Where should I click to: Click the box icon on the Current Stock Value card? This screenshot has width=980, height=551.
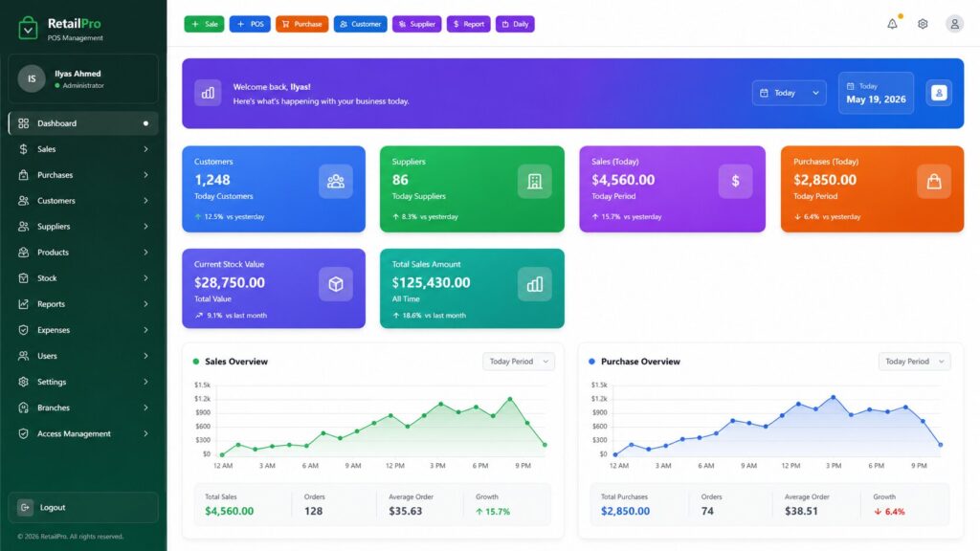point(336,284)
